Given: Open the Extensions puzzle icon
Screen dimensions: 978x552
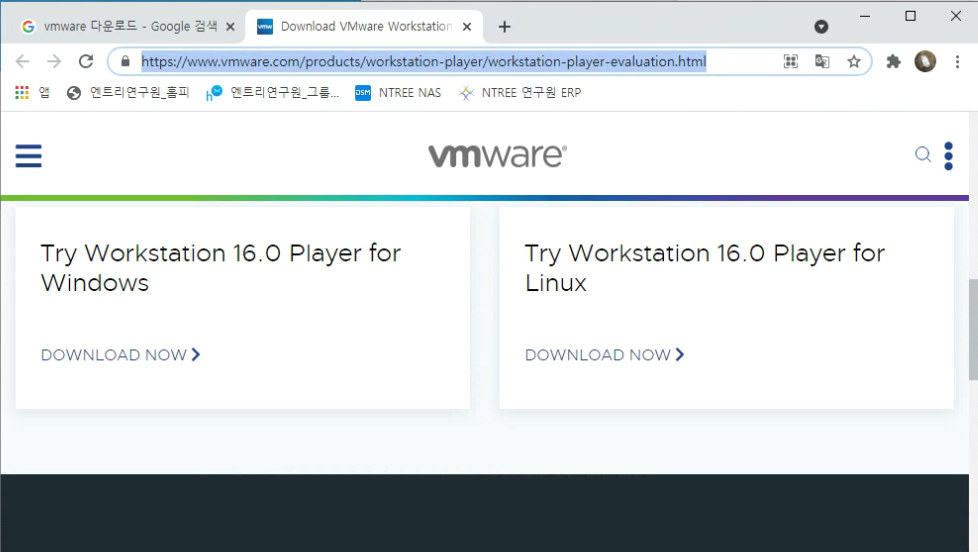Looking at the screenshot, I should (893, 61).
